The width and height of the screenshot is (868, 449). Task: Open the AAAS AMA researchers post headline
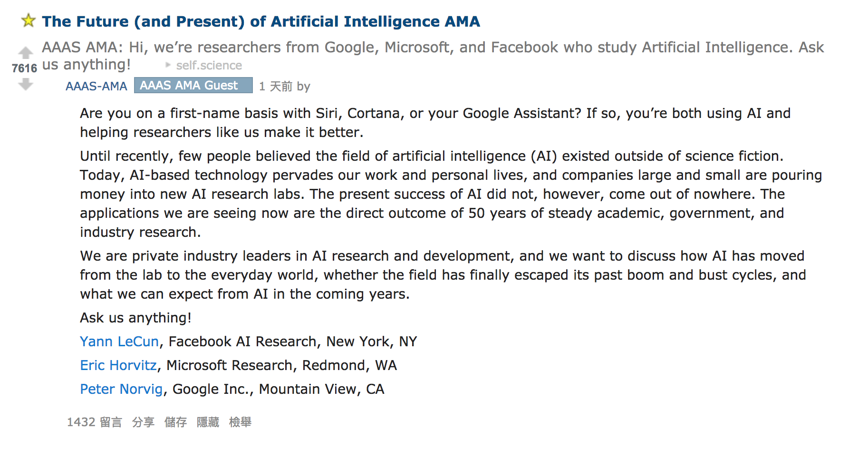(x=433, y=56)
